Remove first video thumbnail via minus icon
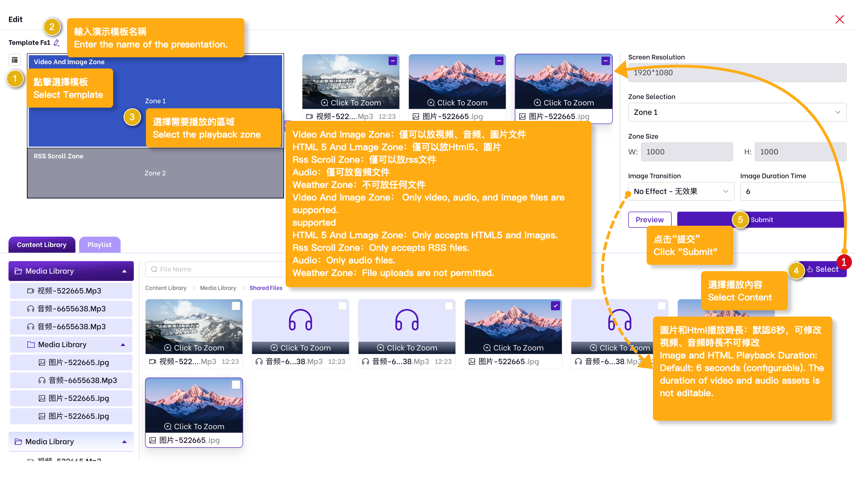This screenshot has width=868, height=478. point(393,61)
